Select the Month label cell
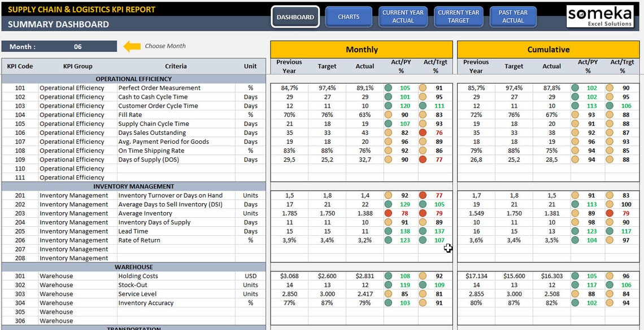Screen dimensions: 644x330 [x=20, y=47]
